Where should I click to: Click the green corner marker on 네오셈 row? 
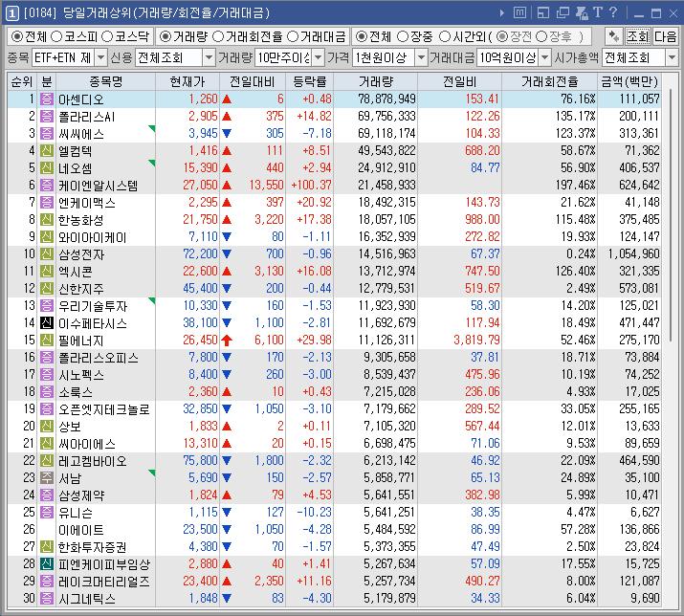point(152,163)
